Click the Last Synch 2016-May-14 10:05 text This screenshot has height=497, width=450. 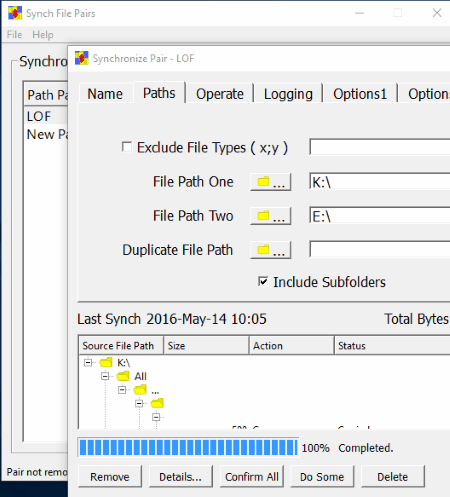click(x=172, y=319)
